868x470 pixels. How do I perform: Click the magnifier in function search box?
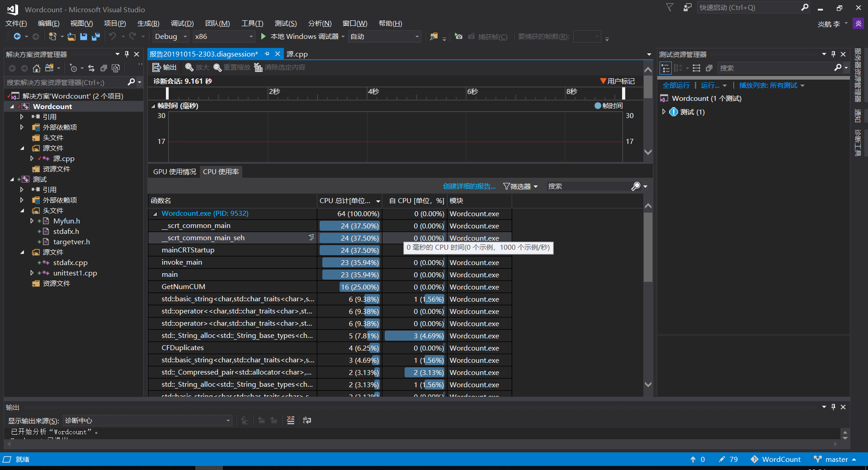636,186
